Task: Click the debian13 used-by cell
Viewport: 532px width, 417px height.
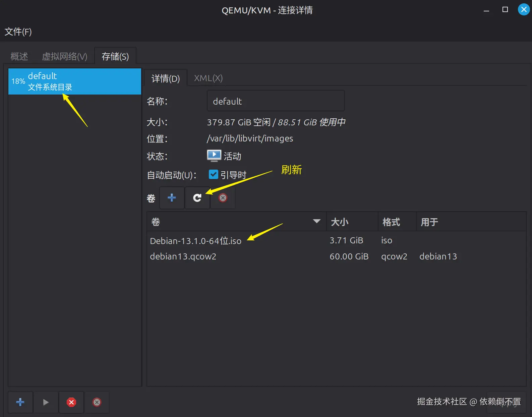Action: coord(438,256)
